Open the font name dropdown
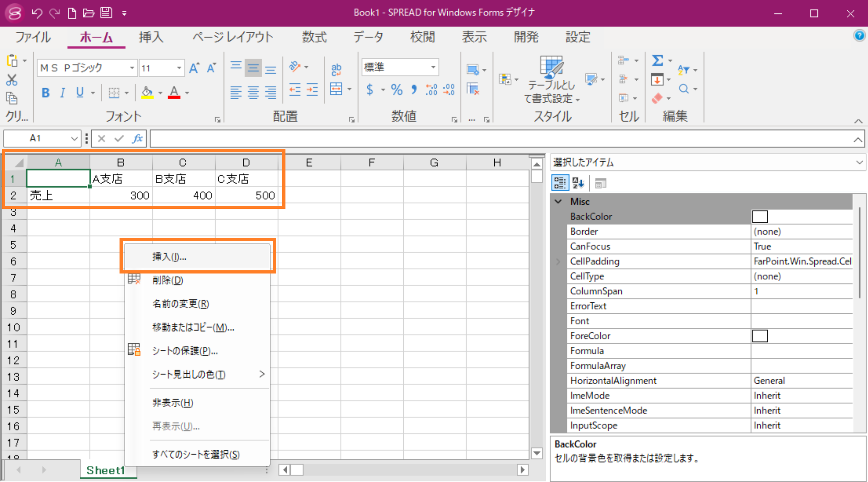The image size is (868, 482). [x=132, y=68]
